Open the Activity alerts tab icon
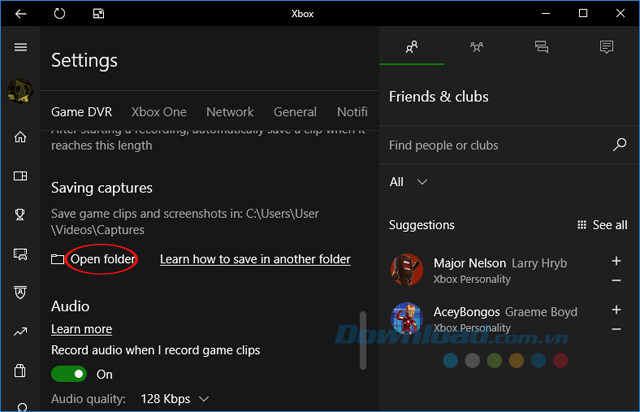The height and width of the screenshot is (412, 640). pyautogui.click(x=606, y=47)
